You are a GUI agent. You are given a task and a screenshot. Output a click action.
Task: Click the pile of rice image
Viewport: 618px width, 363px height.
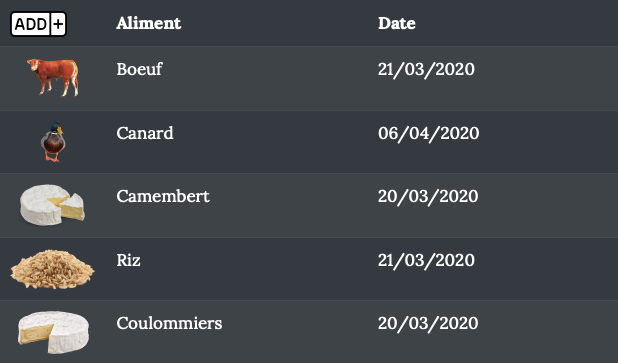pos(52,269)
